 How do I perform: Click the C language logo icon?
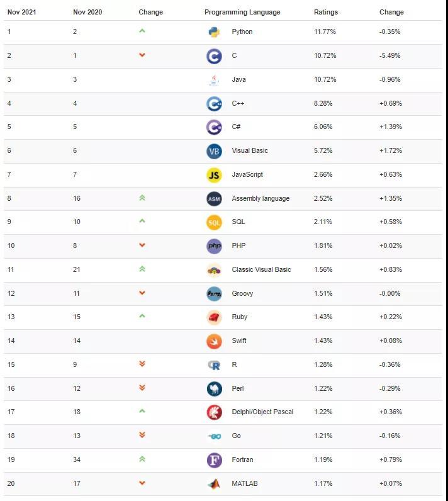[x=214, y=56]
